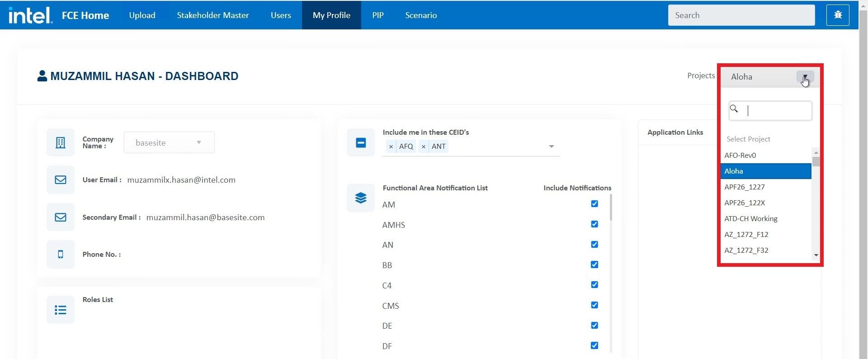Remove the AFQ tag from CEIDs
868x359 pixels.
pos(391,146)
